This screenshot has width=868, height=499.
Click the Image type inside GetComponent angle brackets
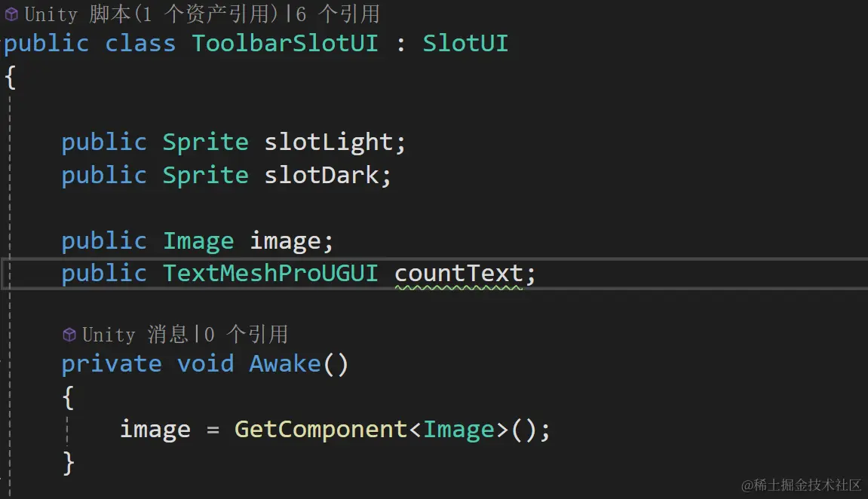coord(459,430)
